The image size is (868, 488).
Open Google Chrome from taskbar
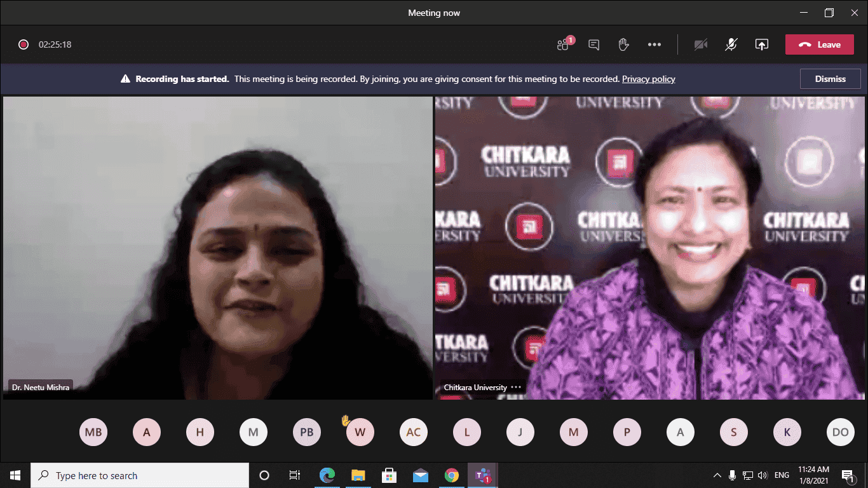click(x=452, y=475)
